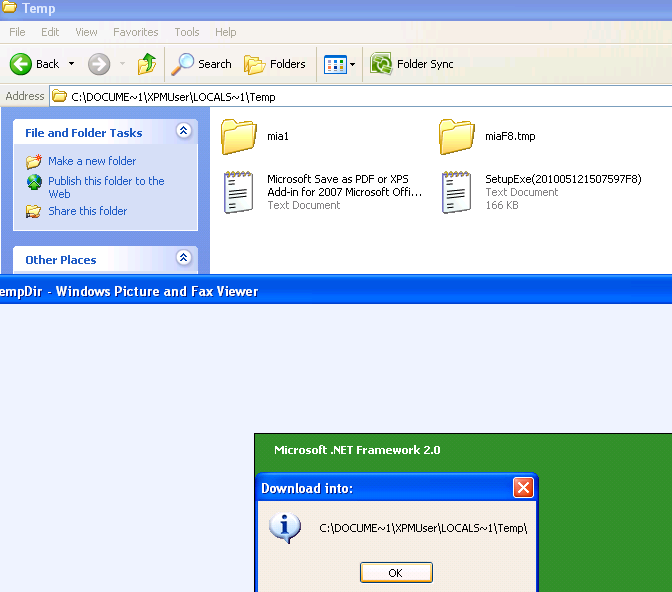The height and width of the screenshot is (592, 672).
Task: Open the Tools menu
Action: point(186,32)
